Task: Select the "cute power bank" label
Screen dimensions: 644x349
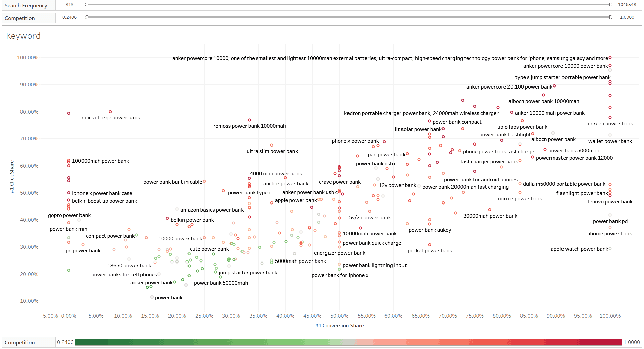Action: coord(209,249)
